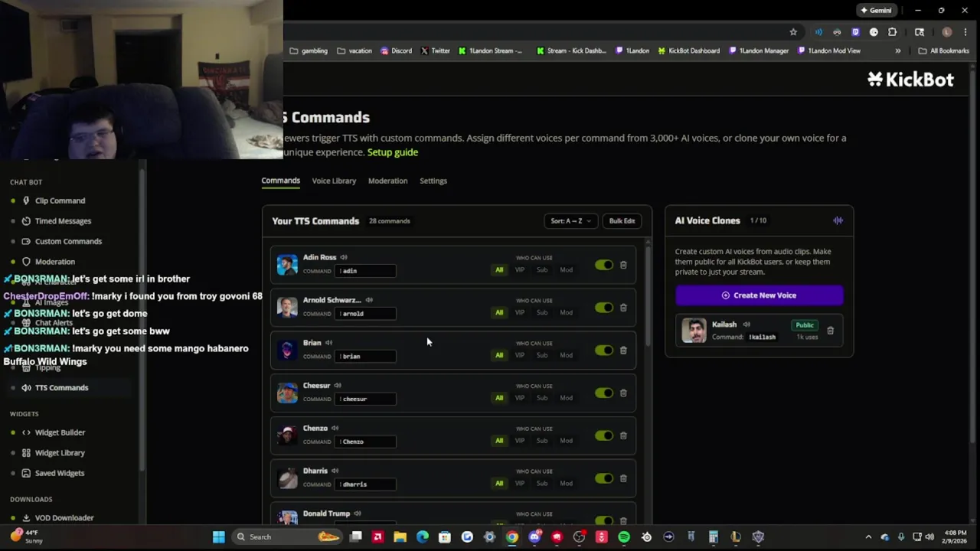The image size is (980, 551).
Task: Open Discord from the taskbar
Action: pyautogui.click(x=534, y=536)
